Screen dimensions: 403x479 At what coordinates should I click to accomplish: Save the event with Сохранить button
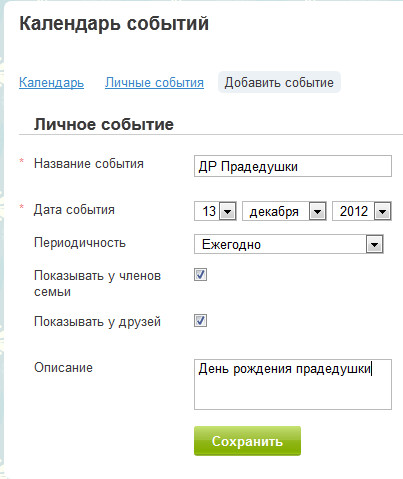pyautogui.click(x=247, y=441)
